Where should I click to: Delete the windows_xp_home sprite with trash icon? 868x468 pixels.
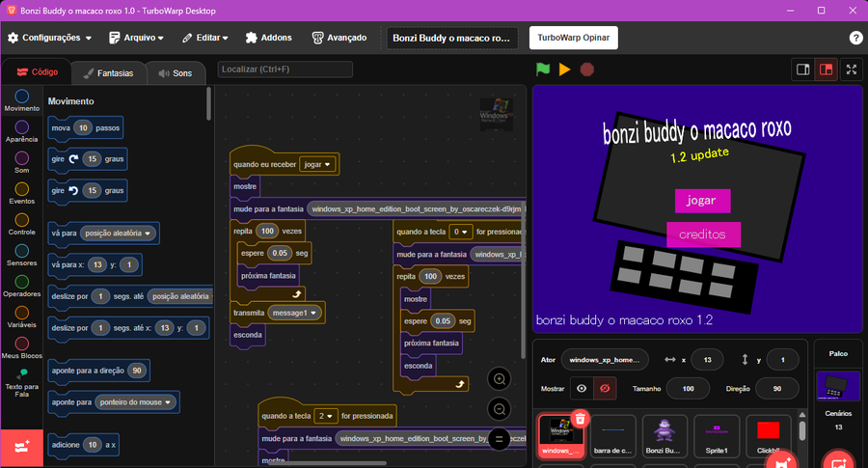(580, 419)
